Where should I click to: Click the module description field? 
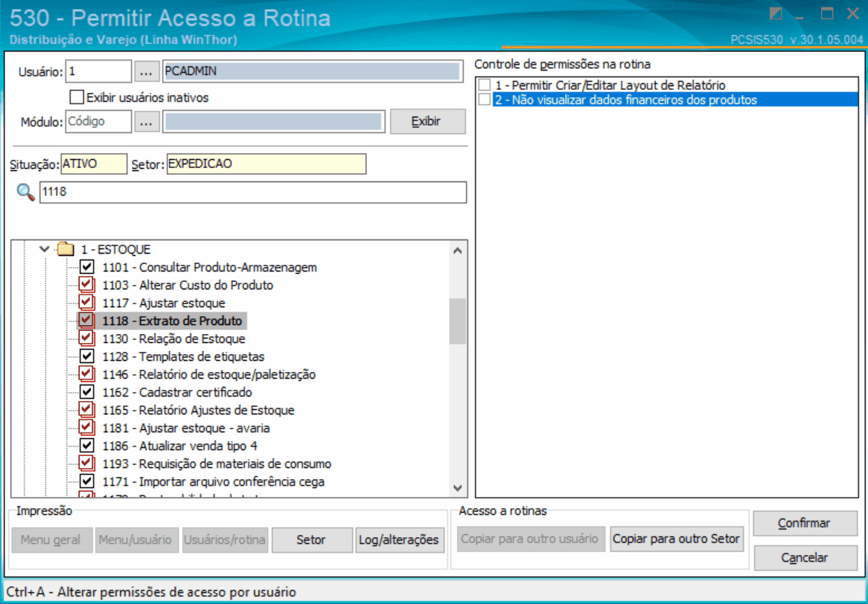click(273, 122)
